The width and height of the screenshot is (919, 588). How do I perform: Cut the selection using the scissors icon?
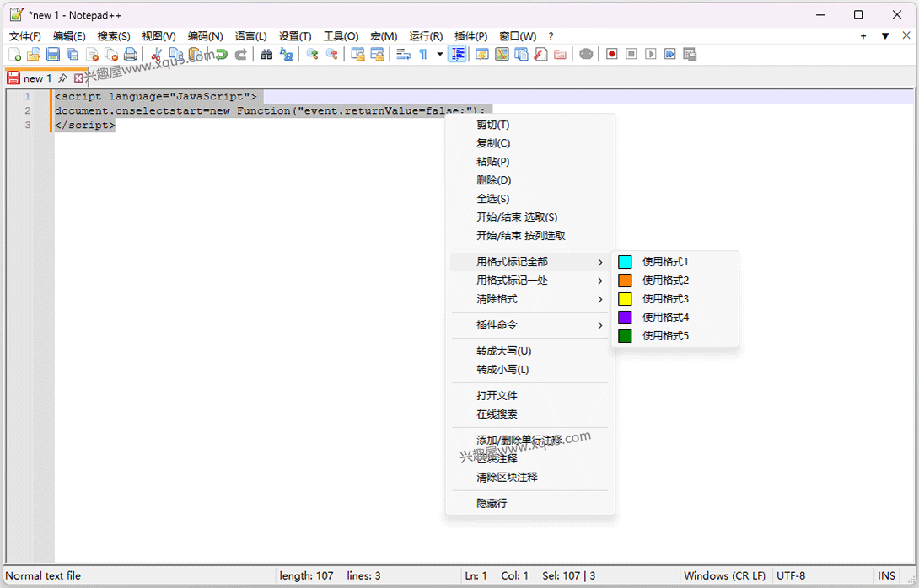[156, 55]
